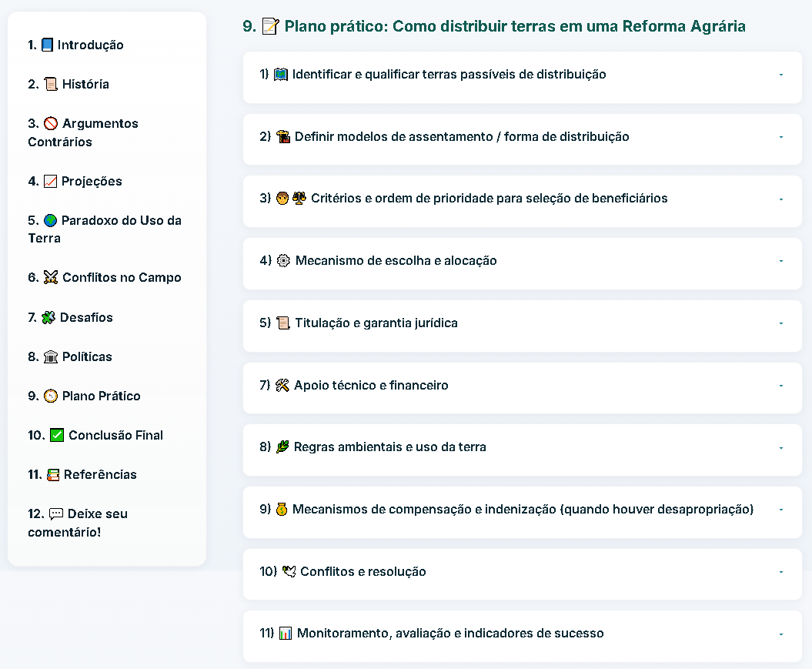This screenshot has height=669, width=812.
Task: Expand the Mecanismos de compensação e indenização arrow
Action: tap(781, 510)
